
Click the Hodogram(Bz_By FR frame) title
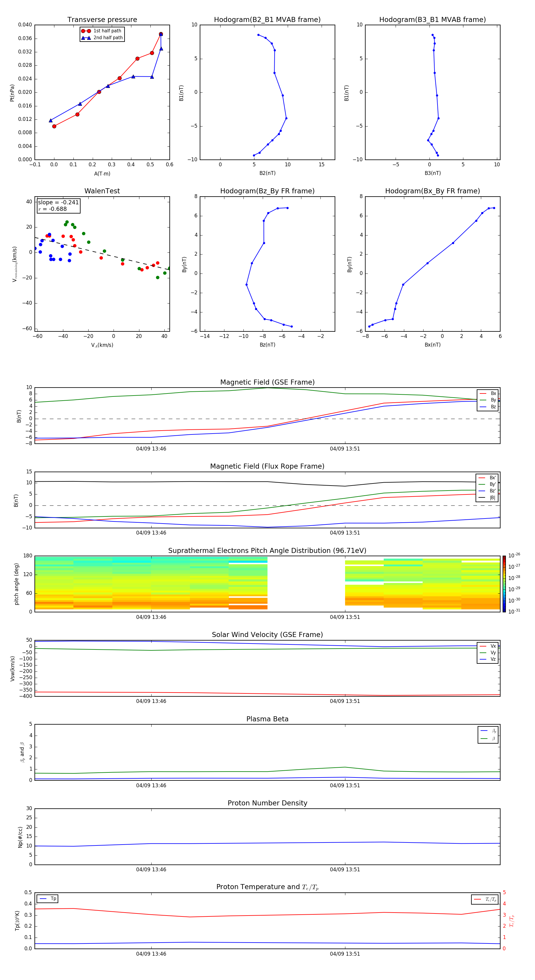pyautogui.click(x=267, y=191)
